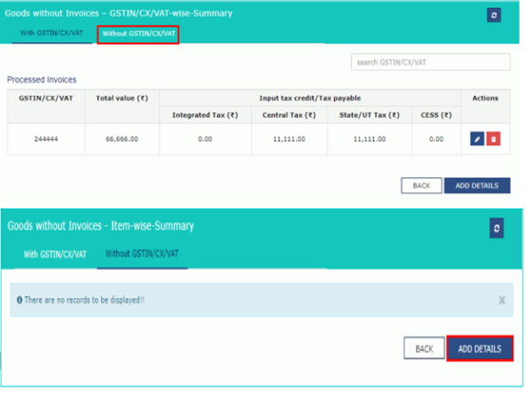532x399 pixels.
Task: Edit the 244444 invoice row with pencil icon
Action: (x=477, y=138)
